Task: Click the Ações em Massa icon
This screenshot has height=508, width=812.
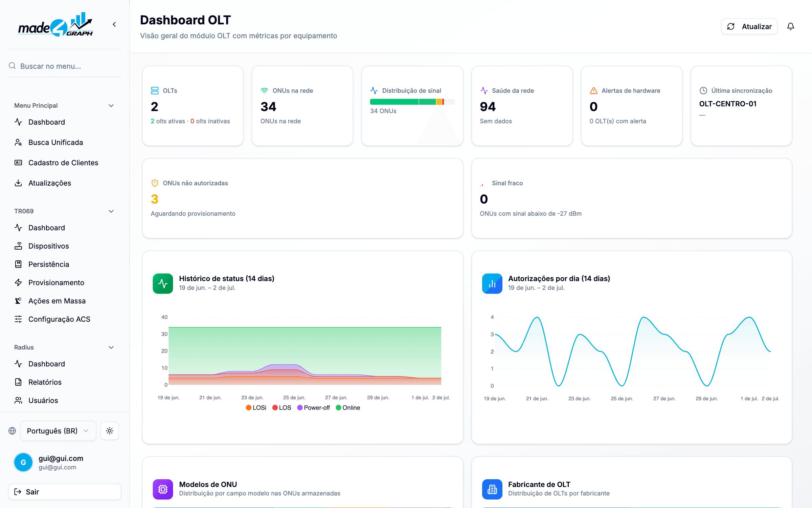Action: [x=18, y=301]
